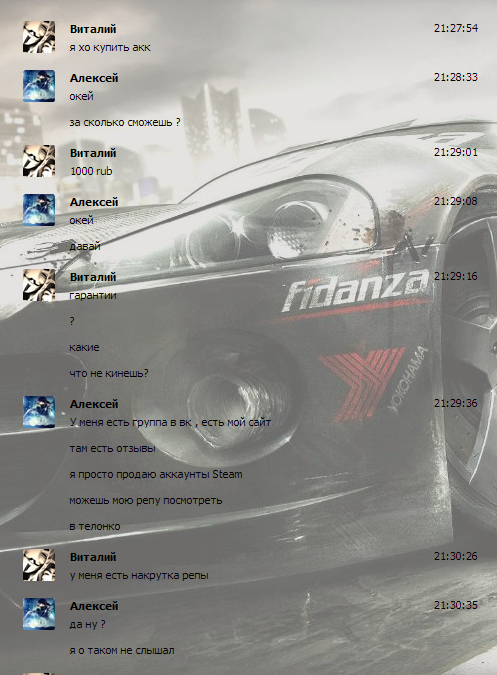Select the message "в телонко"
Screen dimensions: 497x675
click(95, 526)
